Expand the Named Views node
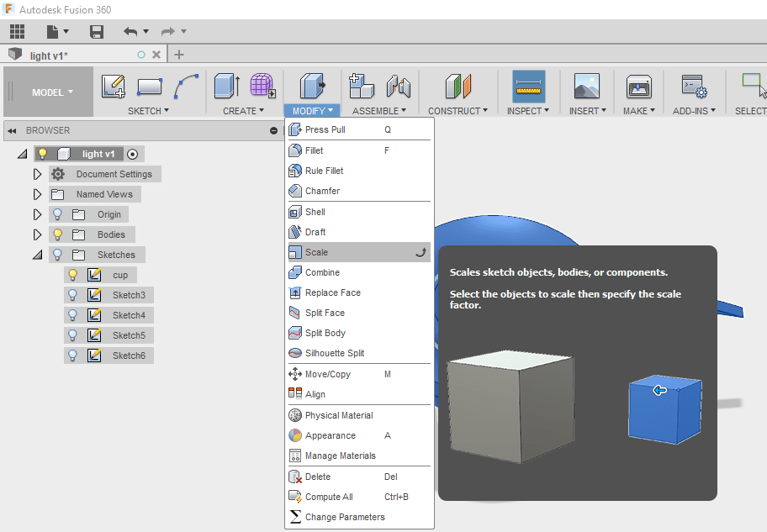This screenshot has height=532, width=767. click(x=37, y=194)
